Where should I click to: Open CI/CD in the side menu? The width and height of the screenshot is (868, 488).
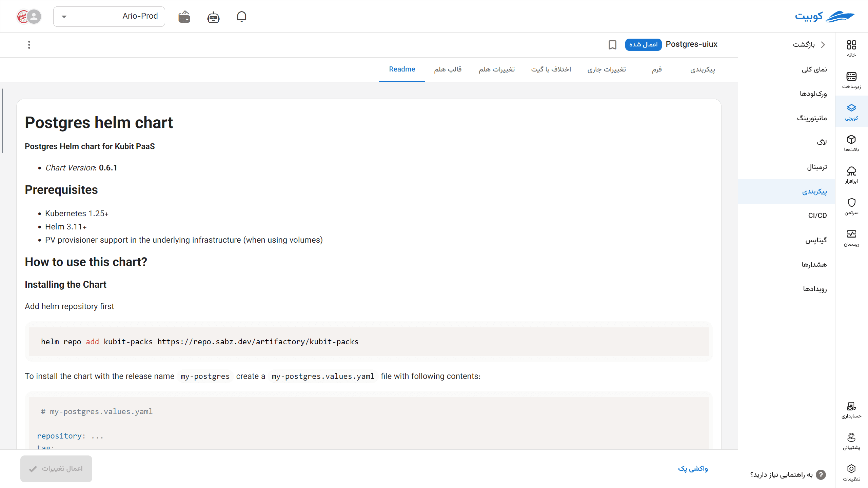[787, 216]
